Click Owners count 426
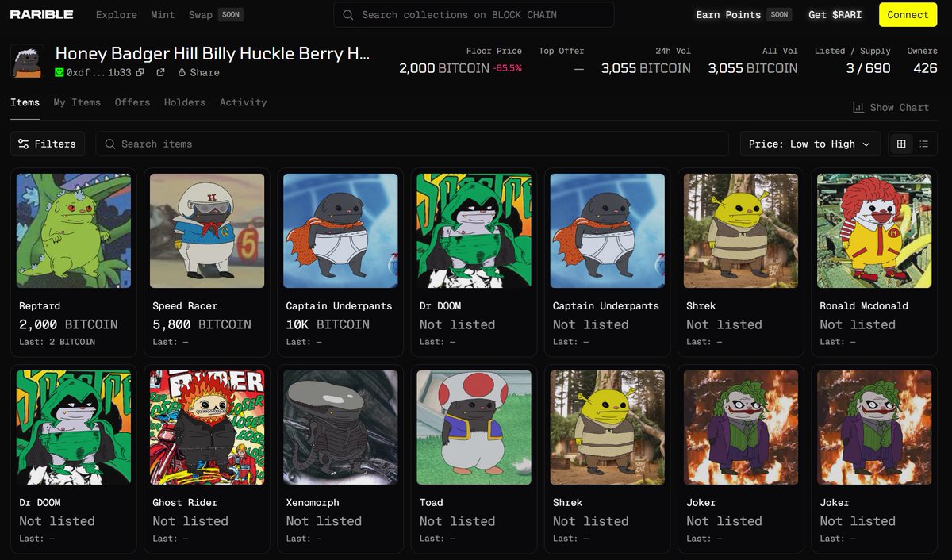Viewport: 952px width, 560px height. (925, 68)
